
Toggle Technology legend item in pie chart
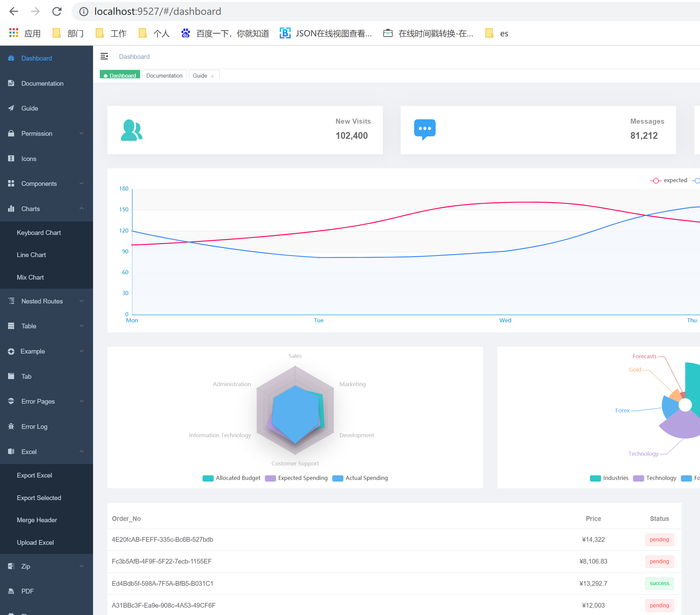pos(655,478)
